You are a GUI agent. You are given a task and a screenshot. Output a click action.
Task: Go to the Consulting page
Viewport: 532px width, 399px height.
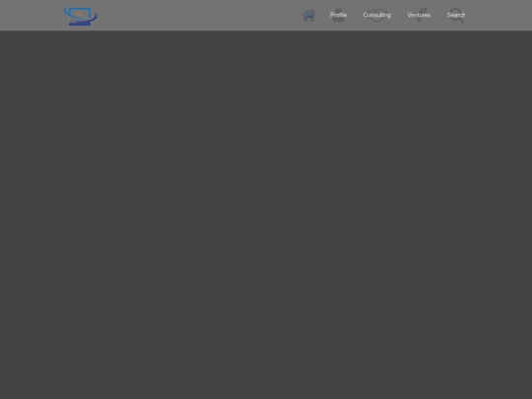(x=377, y=15)
